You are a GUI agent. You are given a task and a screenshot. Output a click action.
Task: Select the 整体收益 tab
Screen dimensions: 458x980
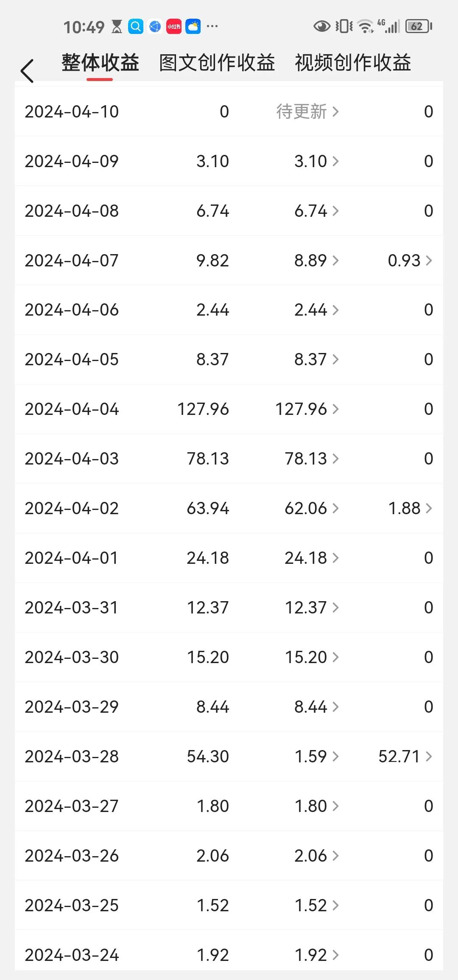[x=100, y=63]
